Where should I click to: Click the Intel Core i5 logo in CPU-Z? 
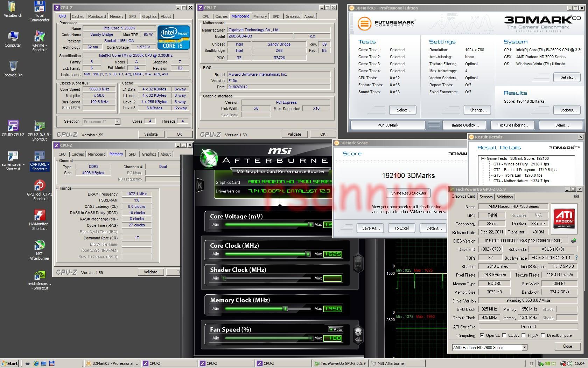coord(174,37)
